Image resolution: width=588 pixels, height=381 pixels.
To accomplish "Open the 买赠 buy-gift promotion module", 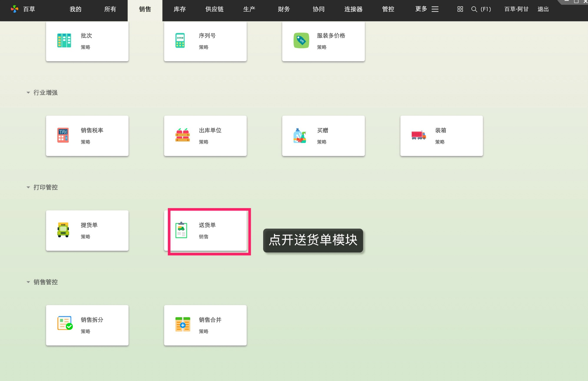I will (x=323, y=135).
